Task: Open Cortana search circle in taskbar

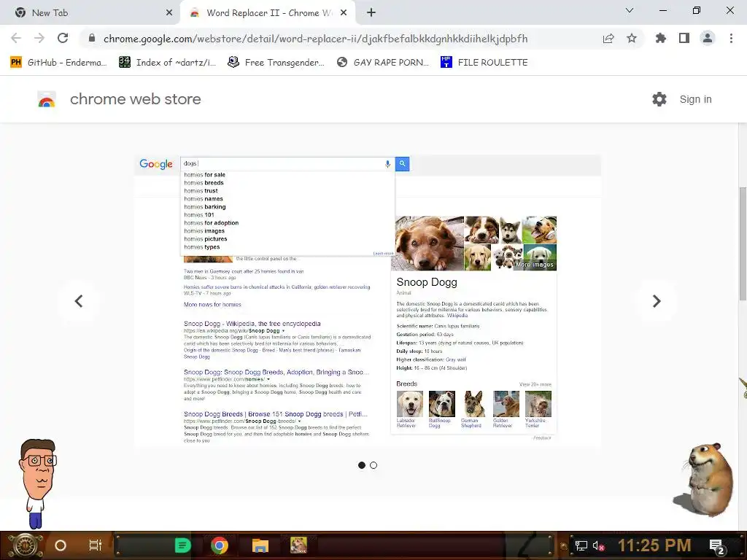Action: point(61,545)
